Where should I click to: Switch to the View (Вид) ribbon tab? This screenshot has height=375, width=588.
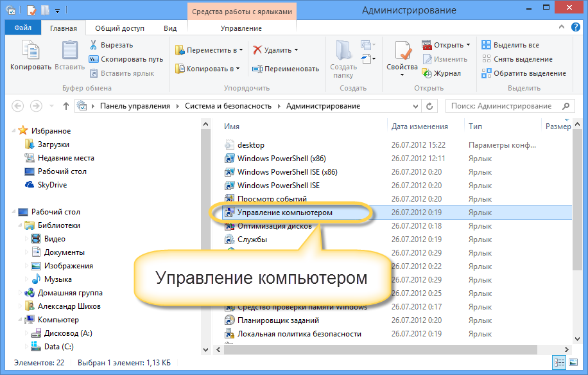[x=169, y=28]
